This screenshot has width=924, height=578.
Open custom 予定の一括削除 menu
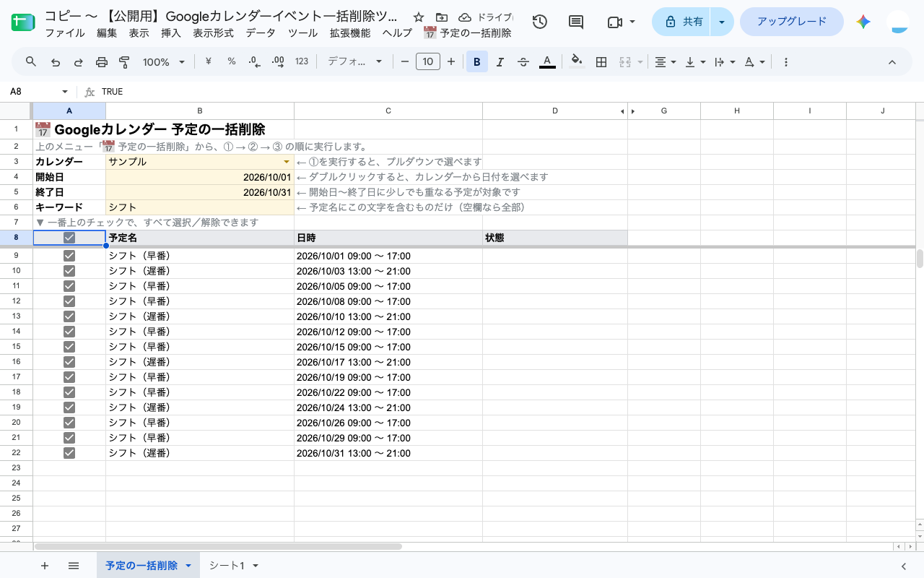tap(467, 33)
